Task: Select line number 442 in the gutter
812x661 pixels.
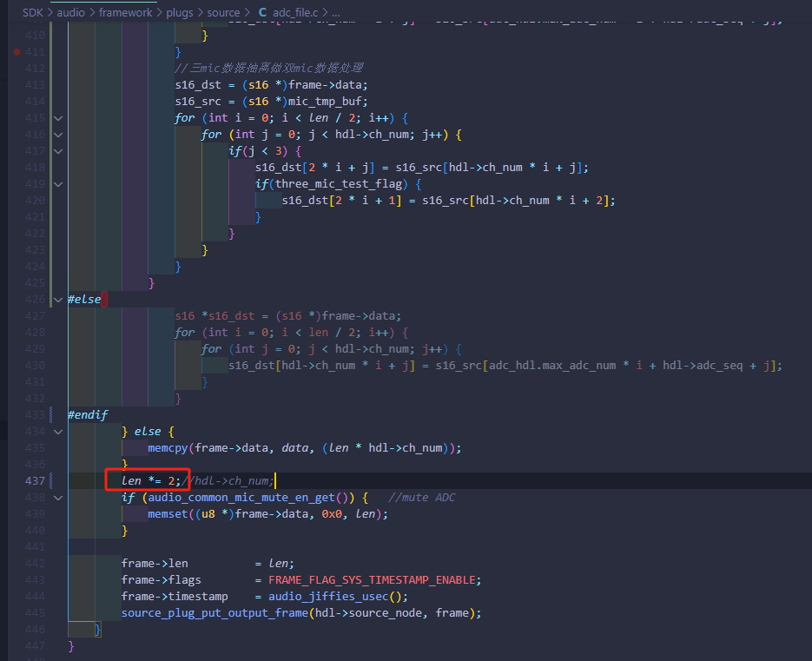Action: [x=35, y=563]
